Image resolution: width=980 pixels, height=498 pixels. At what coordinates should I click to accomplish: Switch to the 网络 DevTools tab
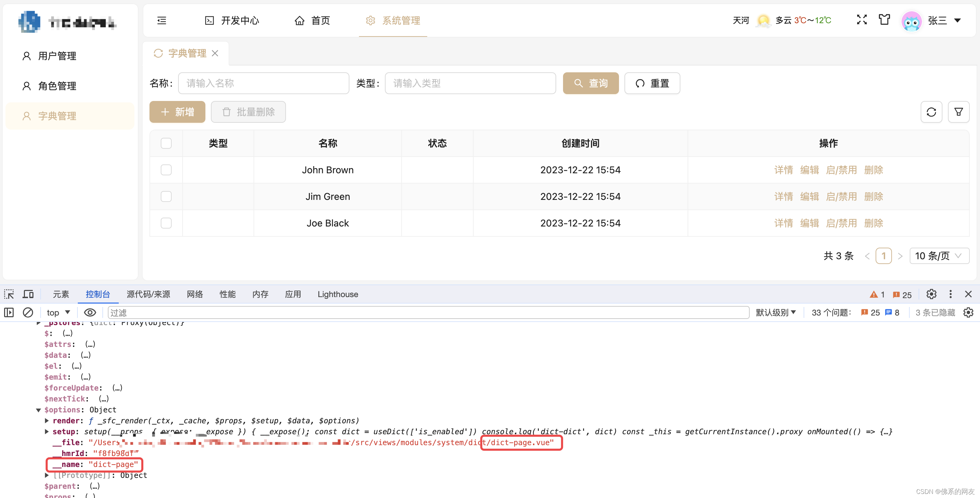pos(195,294)
